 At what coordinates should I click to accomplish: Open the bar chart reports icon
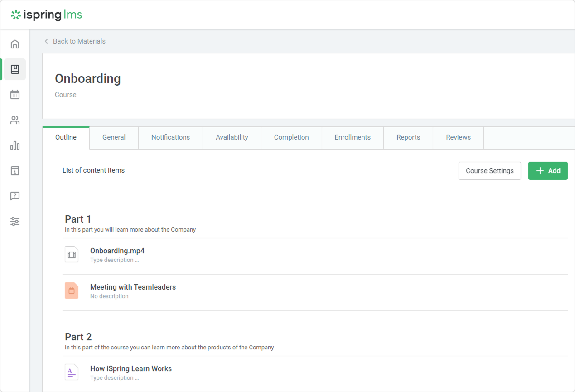[x=15, y=145]
